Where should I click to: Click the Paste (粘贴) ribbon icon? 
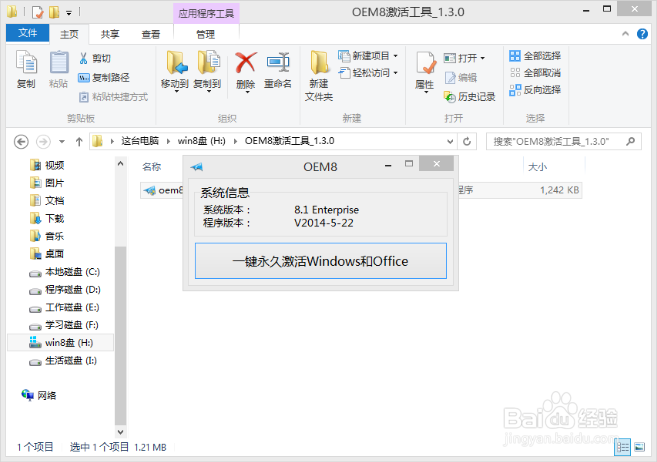tap(58, 69)
